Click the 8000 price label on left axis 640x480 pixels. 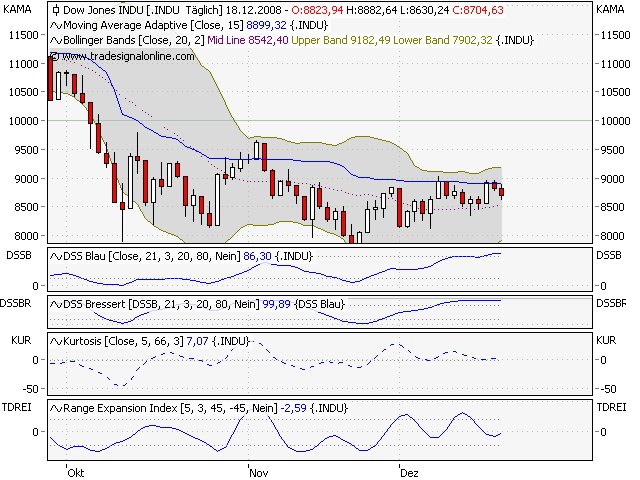tap(26, 236)
